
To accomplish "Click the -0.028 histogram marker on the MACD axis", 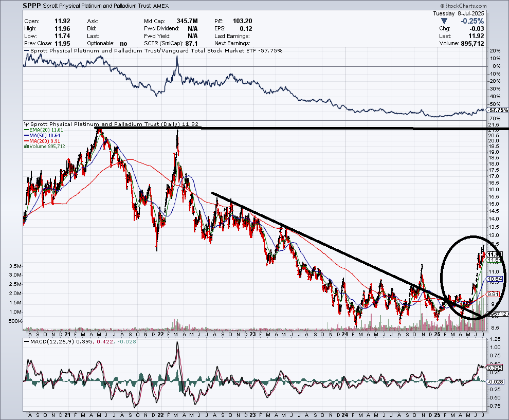I will click(496, 381).
